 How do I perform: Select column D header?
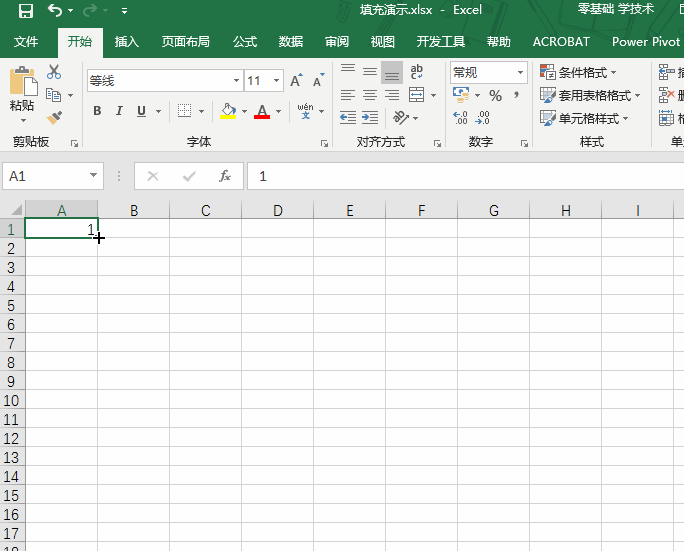coord(277,210)
